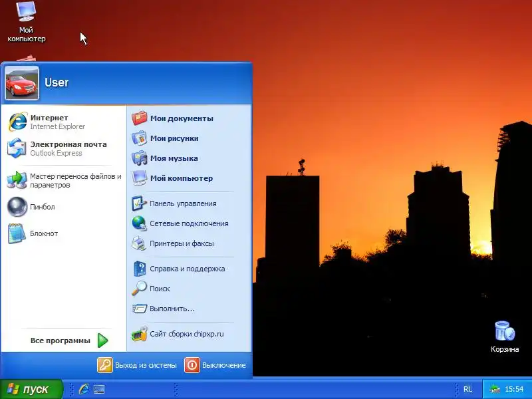Launch the Pinball ball icon
The height and width of the screenshot is (399, 532).
click(17, 207)
